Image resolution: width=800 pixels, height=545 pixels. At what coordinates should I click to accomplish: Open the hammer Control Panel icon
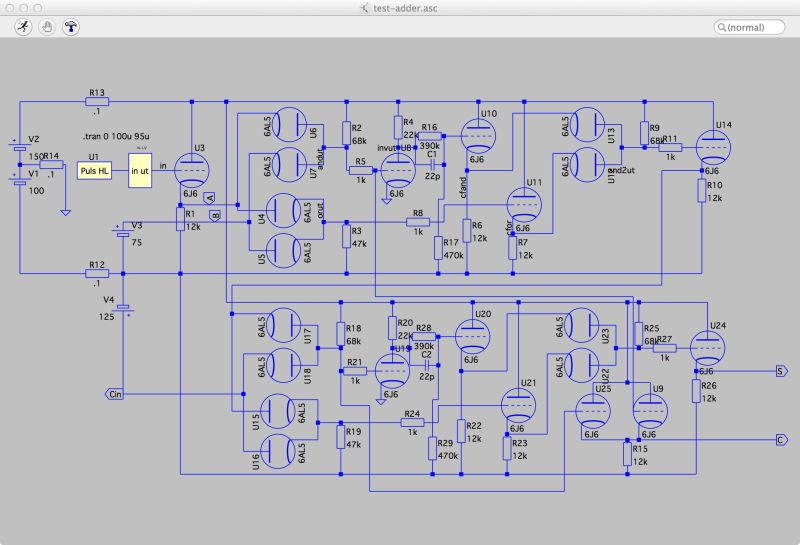coord(71,27)
